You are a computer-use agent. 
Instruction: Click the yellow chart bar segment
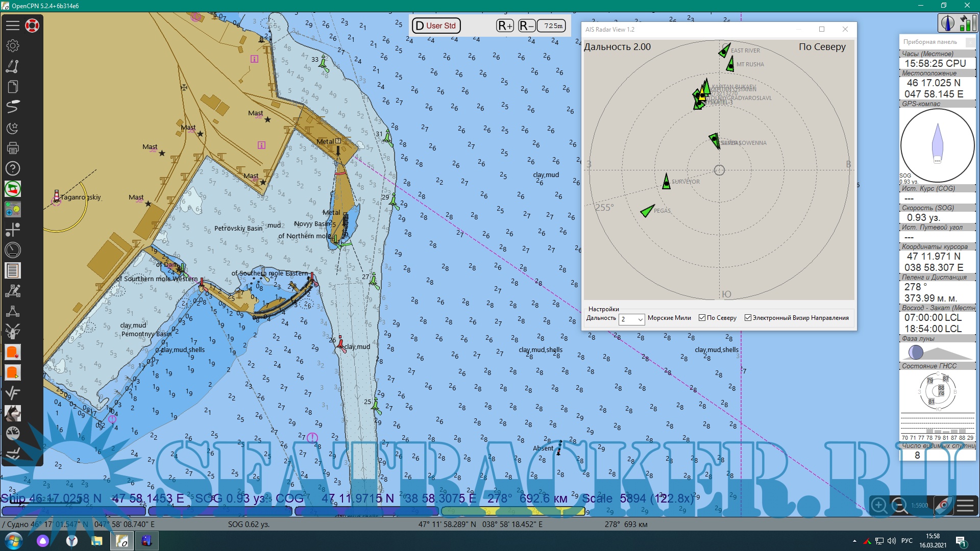click(x=513, y=511)
